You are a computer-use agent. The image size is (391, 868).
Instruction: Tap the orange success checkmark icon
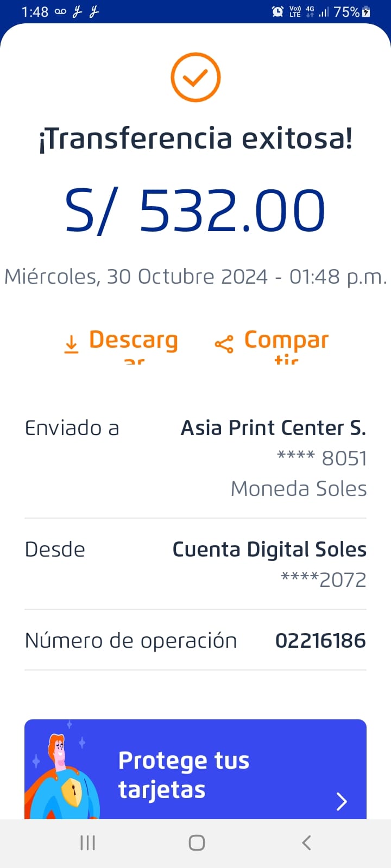195,78
